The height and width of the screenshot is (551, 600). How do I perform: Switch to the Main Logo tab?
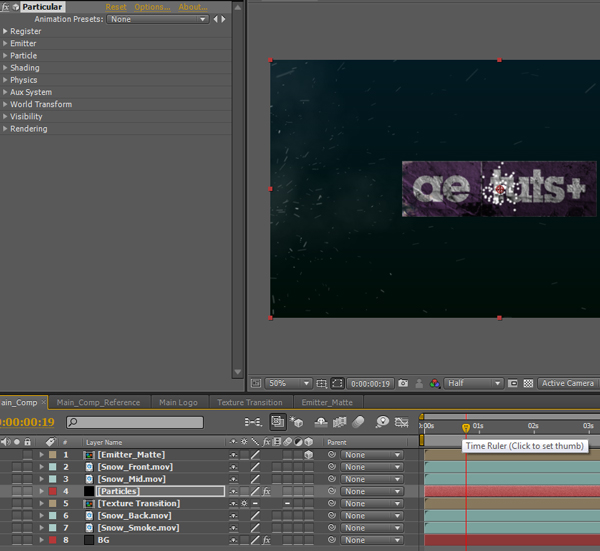point(181,402)
